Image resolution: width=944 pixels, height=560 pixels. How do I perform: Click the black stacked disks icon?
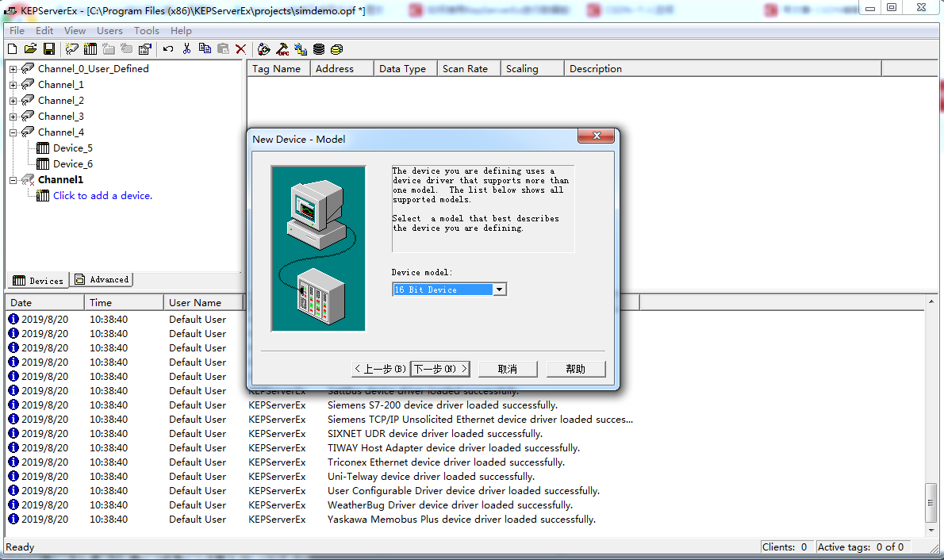pyautogui.click(x=318, y=49)
